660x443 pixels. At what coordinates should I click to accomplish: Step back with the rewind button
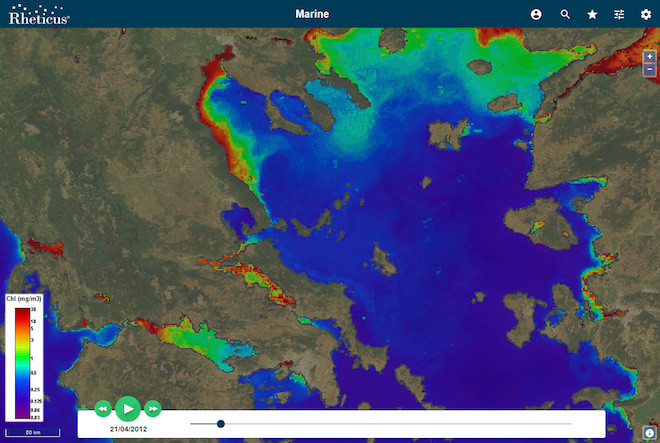(x=102, y=408)
